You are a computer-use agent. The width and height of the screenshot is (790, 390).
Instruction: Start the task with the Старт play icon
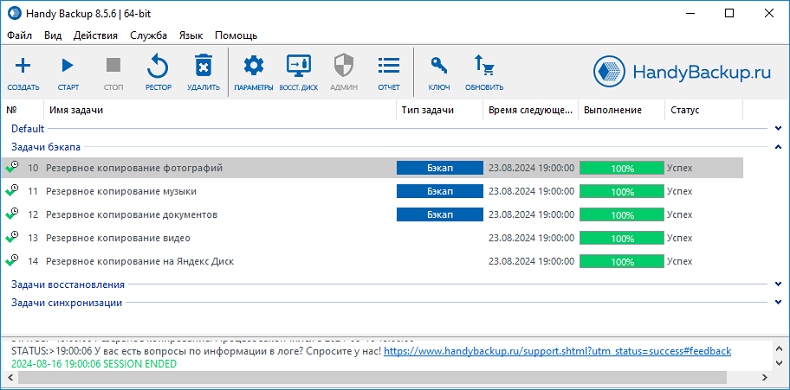pos(68,66)
